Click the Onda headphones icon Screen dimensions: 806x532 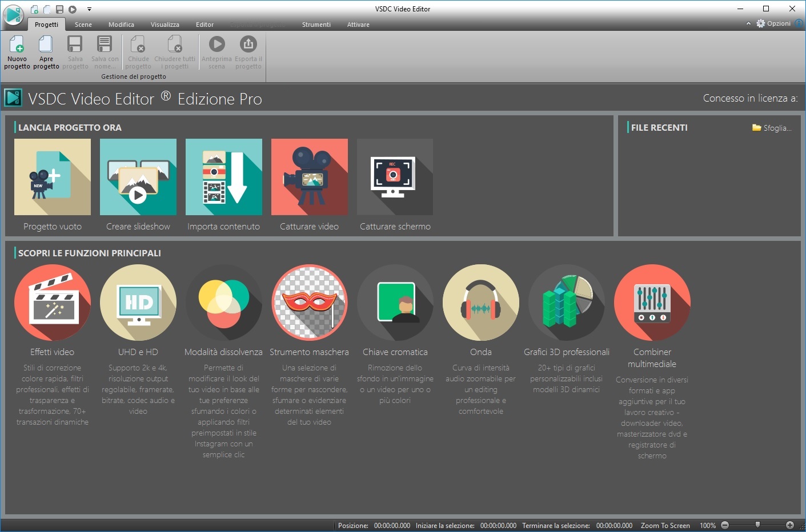[481, 303]
